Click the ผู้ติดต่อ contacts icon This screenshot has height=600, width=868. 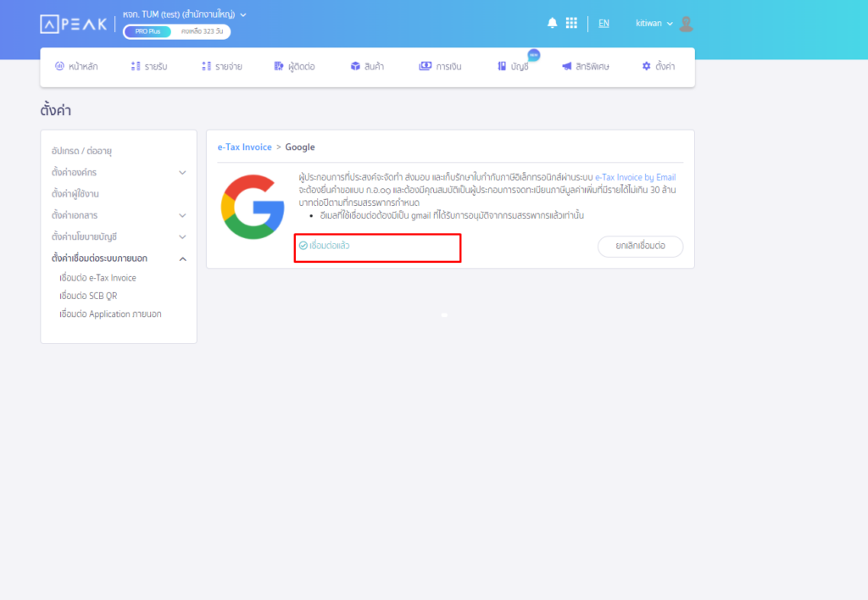tap(279, 66)
